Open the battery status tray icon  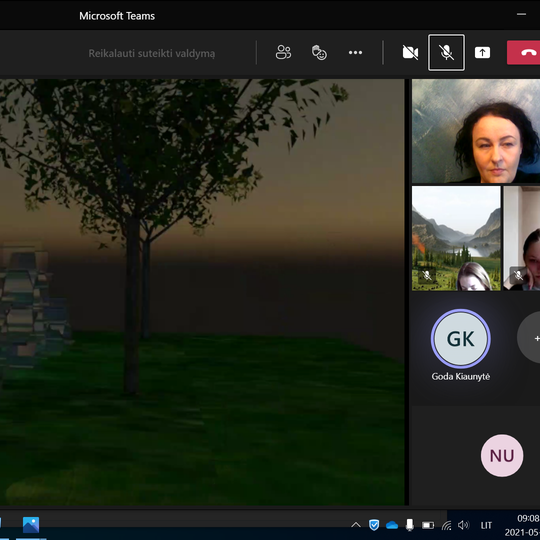tap(428, 525)
